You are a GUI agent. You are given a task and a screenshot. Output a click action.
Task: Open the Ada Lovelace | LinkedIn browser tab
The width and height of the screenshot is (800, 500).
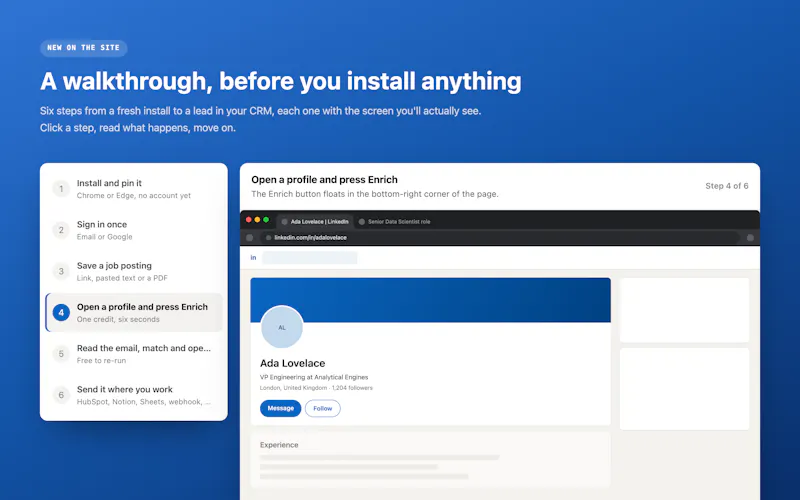pyautogui.click(x=315, y=221)
